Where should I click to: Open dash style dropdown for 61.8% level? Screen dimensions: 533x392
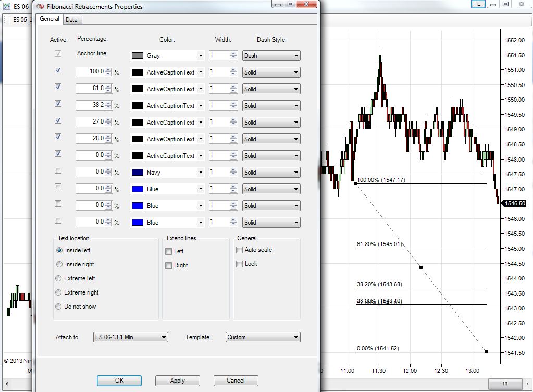(x=271, y=89)
